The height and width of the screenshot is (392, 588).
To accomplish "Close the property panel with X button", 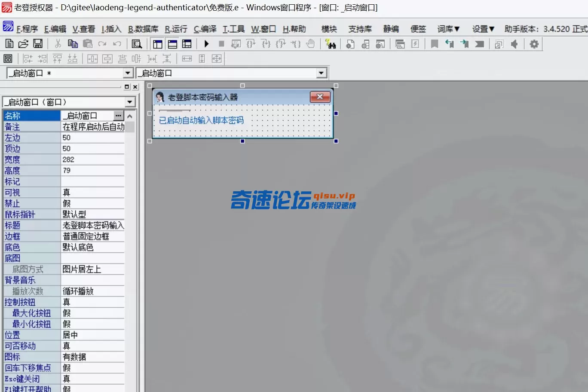I will coord(135,87).
